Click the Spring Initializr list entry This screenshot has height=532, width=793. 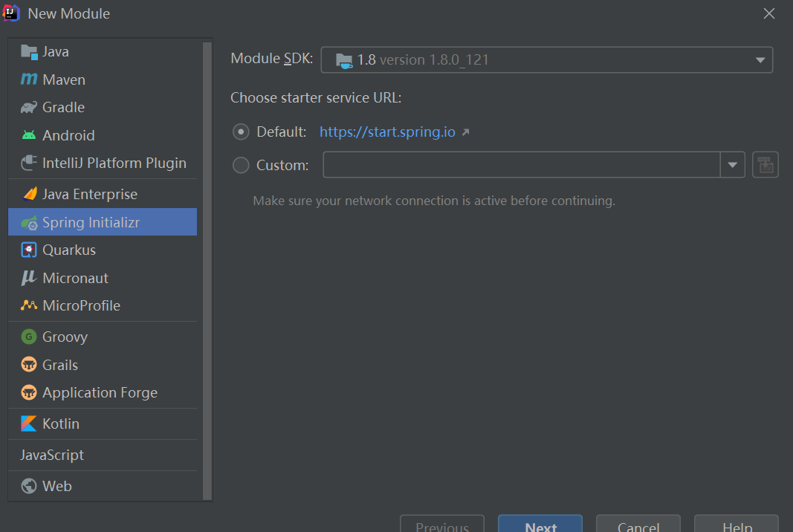[103, 222]
